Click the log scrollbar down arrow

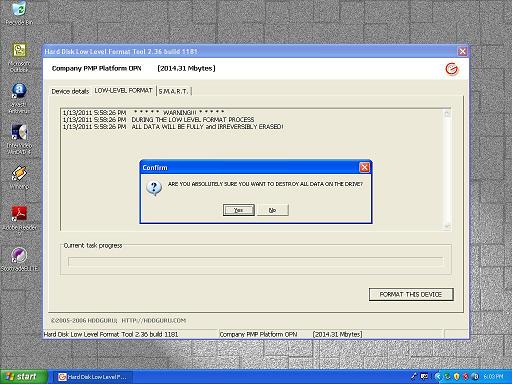pyautogui.click(x=447, y=226)
